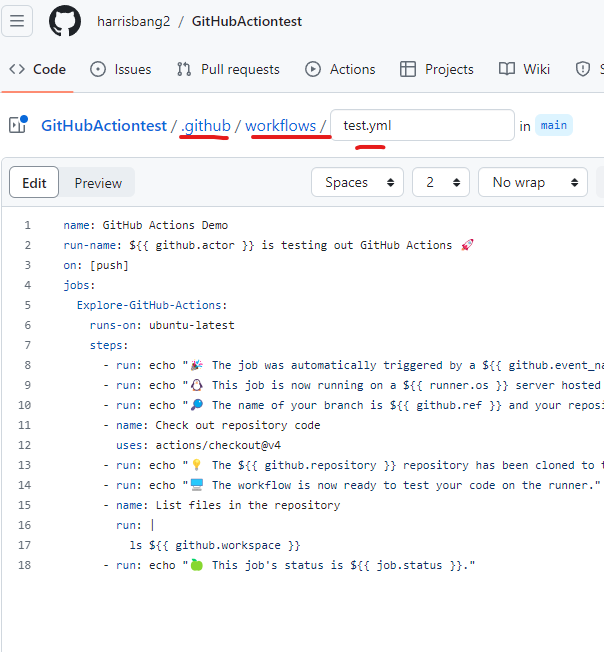604x652 pixels.
Task: Navigate to GitHubActiontest root breadcrumb
Action: click(104, 126)
